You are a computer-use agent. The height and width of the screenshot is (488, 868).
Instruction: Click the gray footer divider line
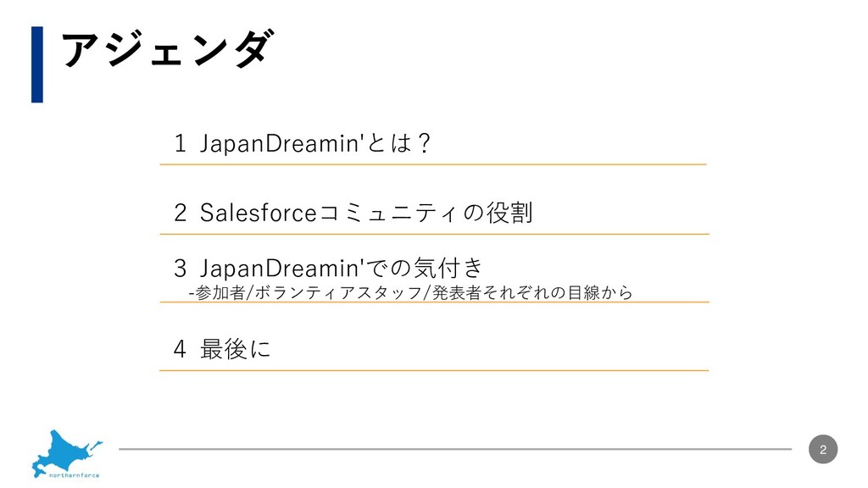[x=455, y=449]
